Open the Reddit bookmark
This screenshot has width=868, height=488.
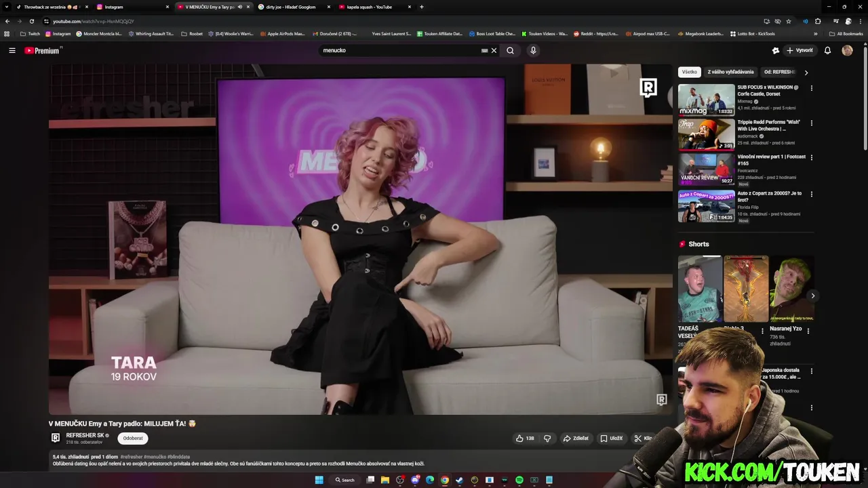[596, 33]
